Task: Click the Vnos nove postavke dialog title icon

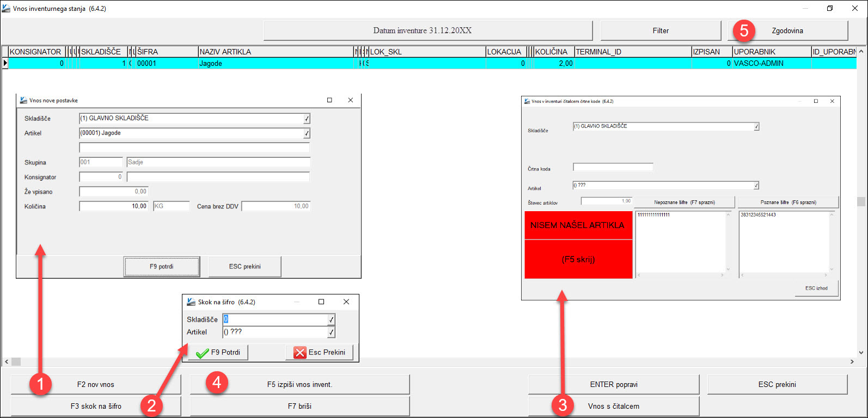Action: click(23, 100)
